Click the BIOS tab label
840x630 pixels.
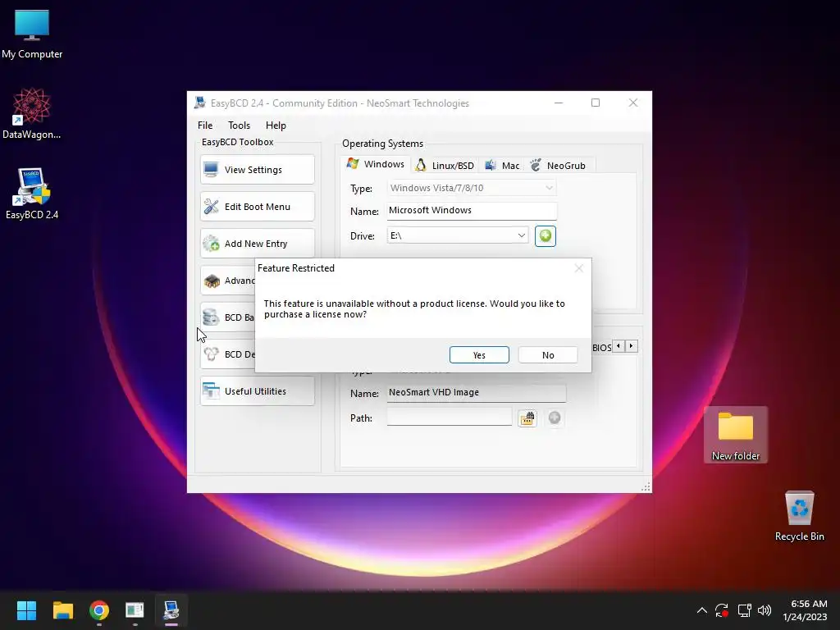coord(601,347)
